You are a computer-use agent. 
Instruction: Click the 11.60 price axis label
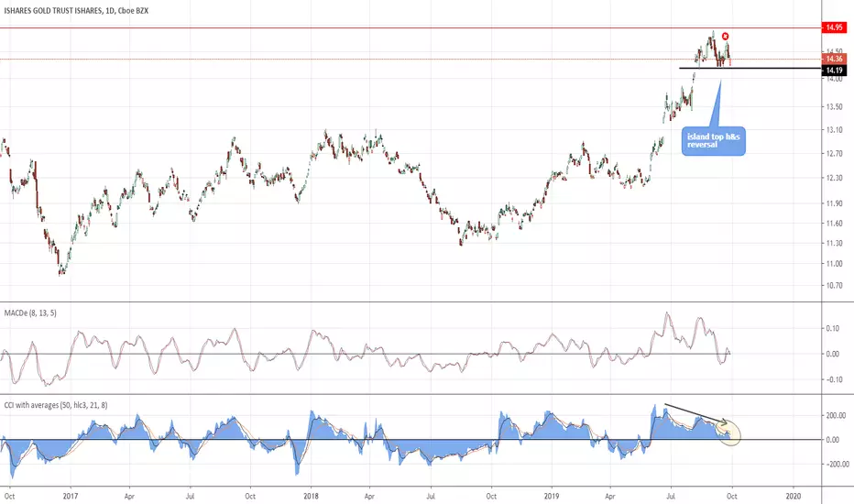834,224
